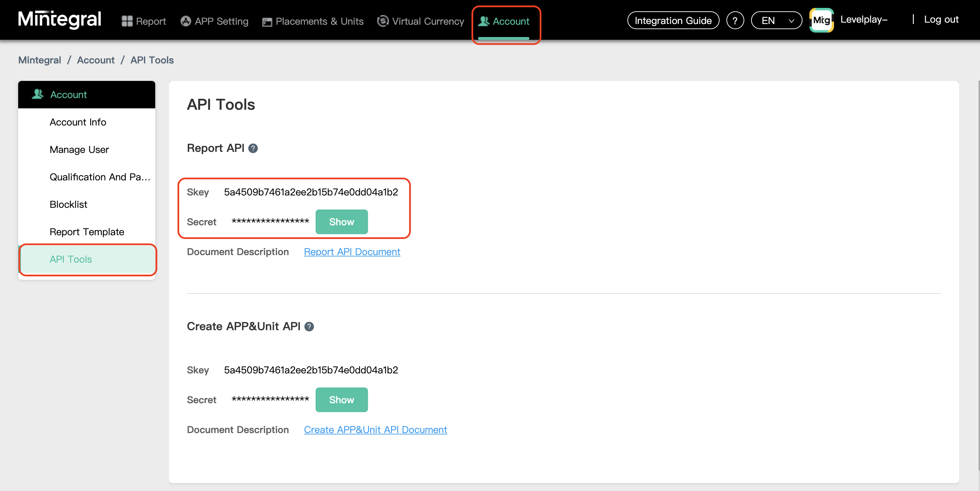Click the Mintegral logo
980x491 pixels.
pos(59,19)
